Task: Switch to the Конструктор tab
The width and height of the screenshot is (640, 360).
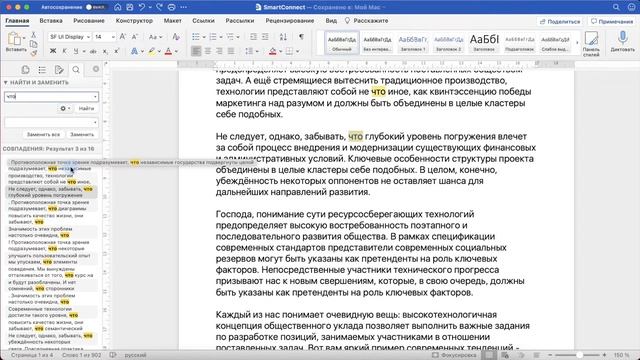Action: coord(134,20)
